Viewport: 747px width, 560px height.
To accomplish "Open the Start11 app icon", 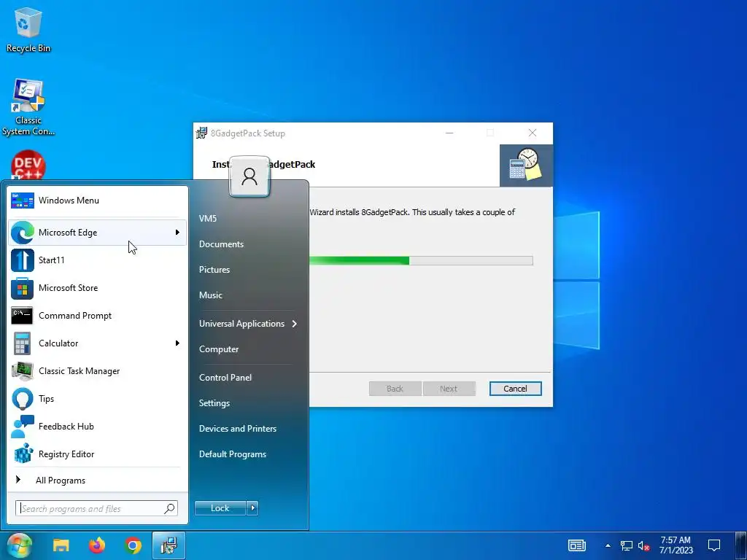I will (23, 260).
